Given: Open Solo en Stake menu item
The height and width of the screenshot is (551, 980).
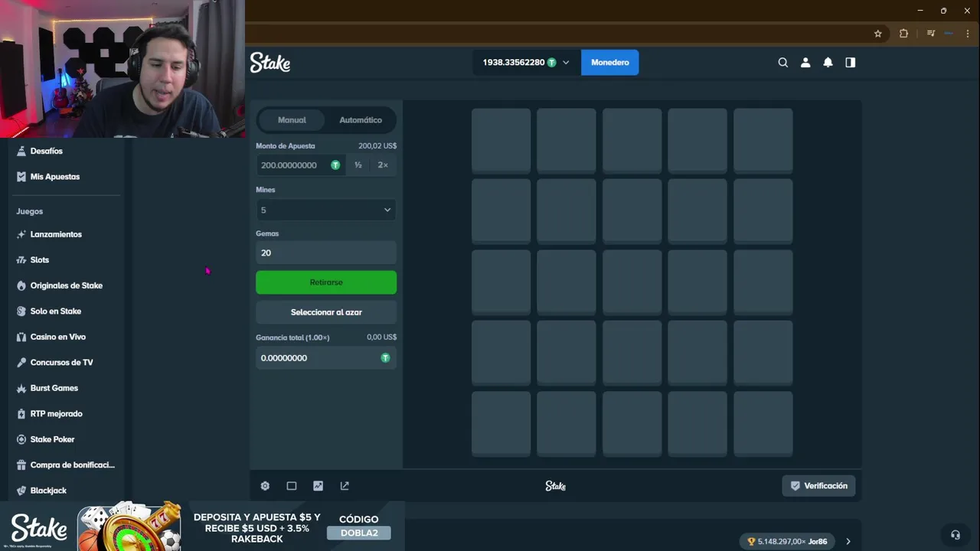Looking at the screenshot, I should tap(55, 311).
